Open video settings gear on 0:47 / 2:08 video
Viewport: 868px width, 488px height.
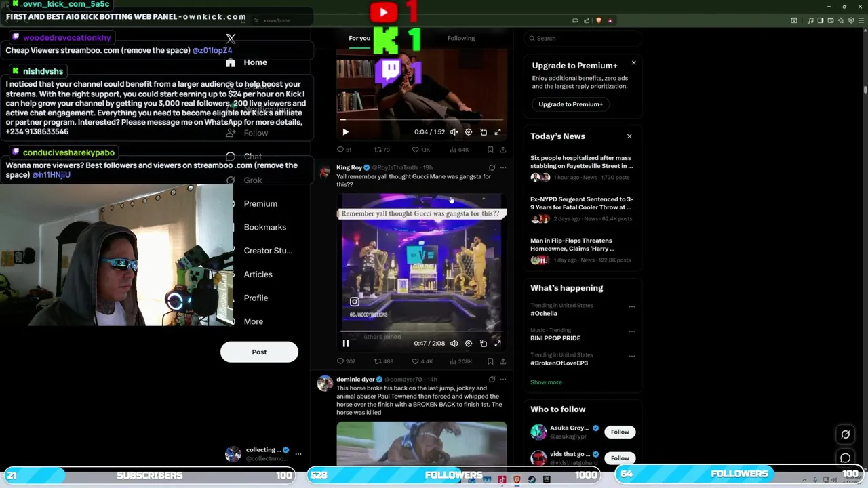tap(469, 344)
